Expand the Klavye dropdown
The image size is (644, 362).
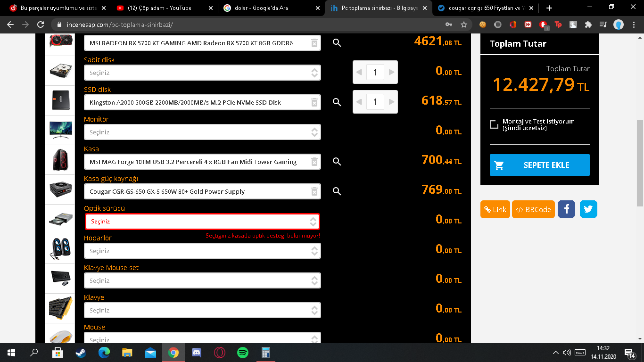coord(202,310)
